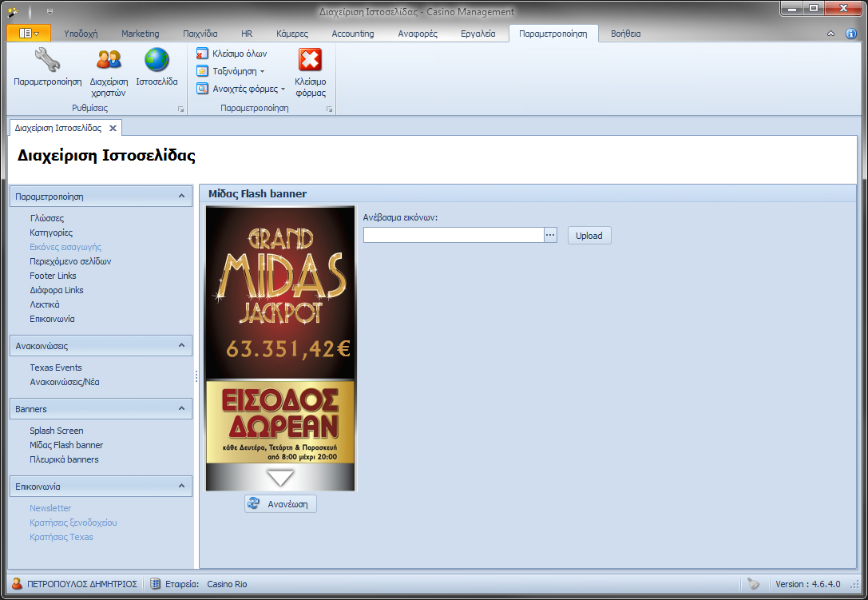Collapse the Ανακοινώσεις sidebar group

click(181, 346)
